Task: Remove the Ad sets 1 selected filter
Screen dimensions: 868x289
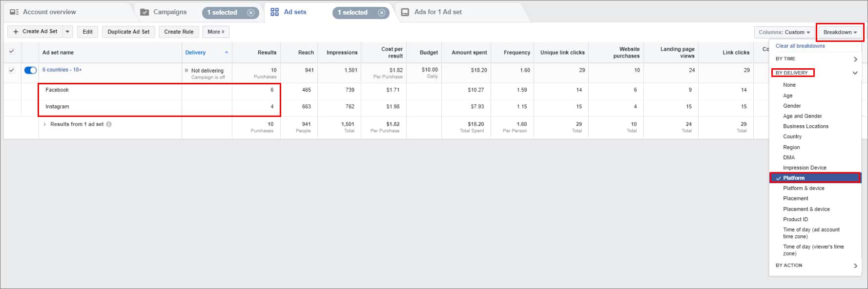Action: point(382,13)
